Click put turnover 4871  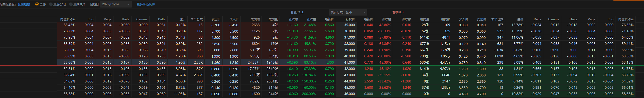click(446, 37)
